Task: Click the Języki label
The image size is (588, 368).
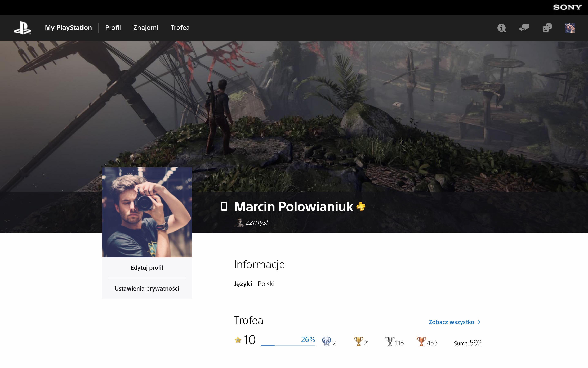Action: pos(243,284)
